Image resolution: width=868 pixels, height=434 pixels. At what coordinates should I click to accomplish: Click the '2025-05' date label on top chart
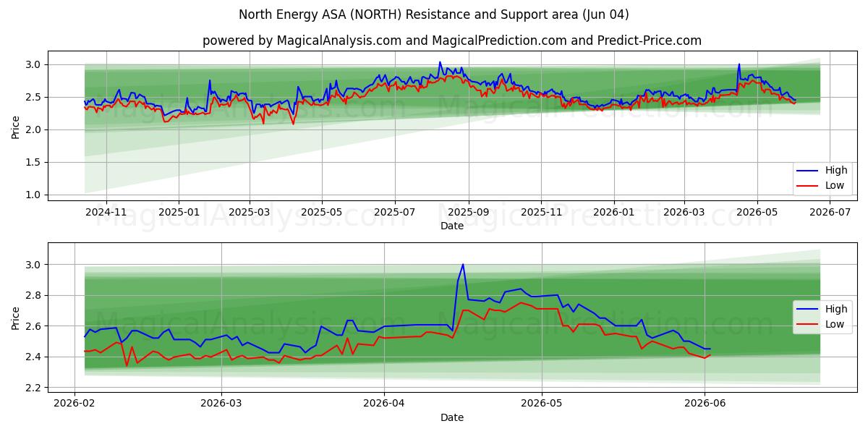tap(321, 213)
